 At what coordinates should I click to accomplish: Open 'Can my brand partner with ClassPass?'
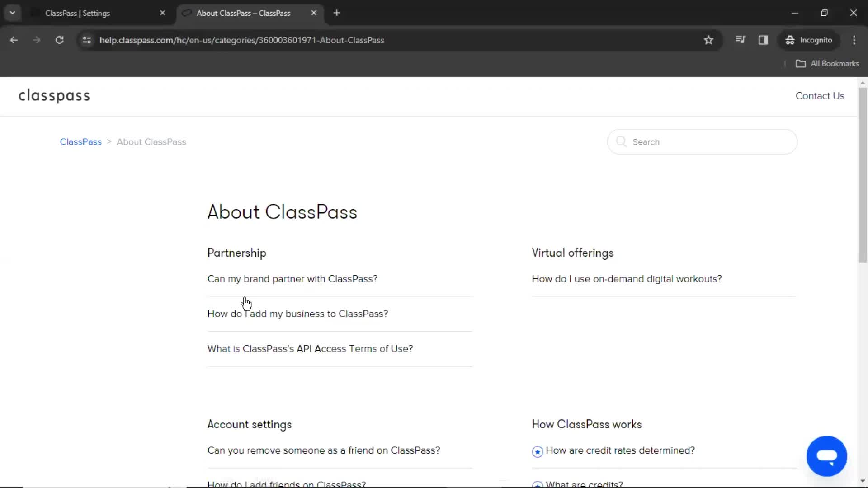292,279
